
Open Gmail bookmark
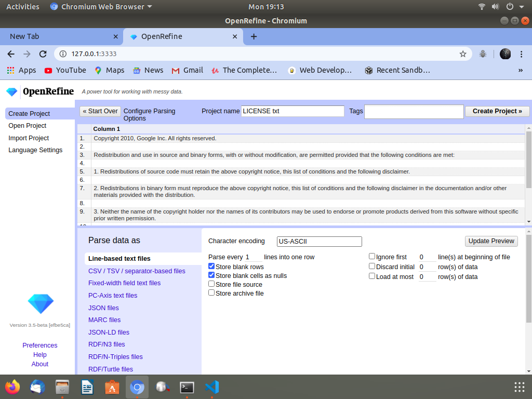pyautogui.click(x=187, y=70)
